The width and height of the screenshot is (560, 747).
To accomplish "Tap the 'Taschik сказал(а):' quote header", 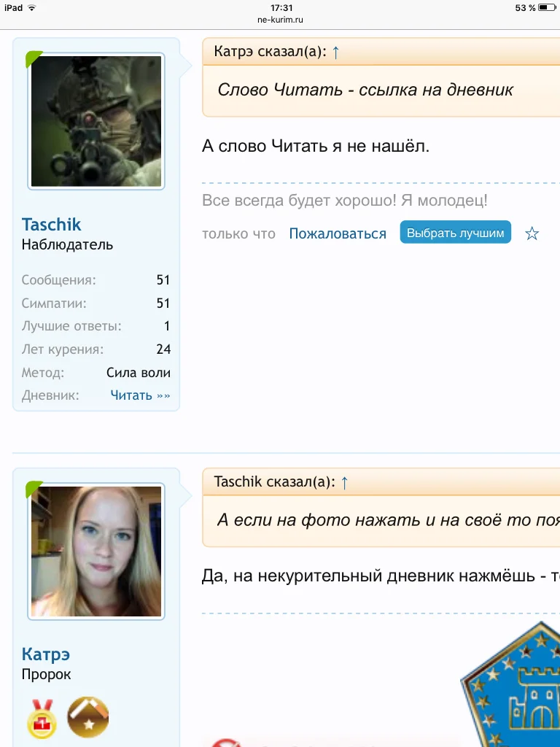I will coord(275,482).
